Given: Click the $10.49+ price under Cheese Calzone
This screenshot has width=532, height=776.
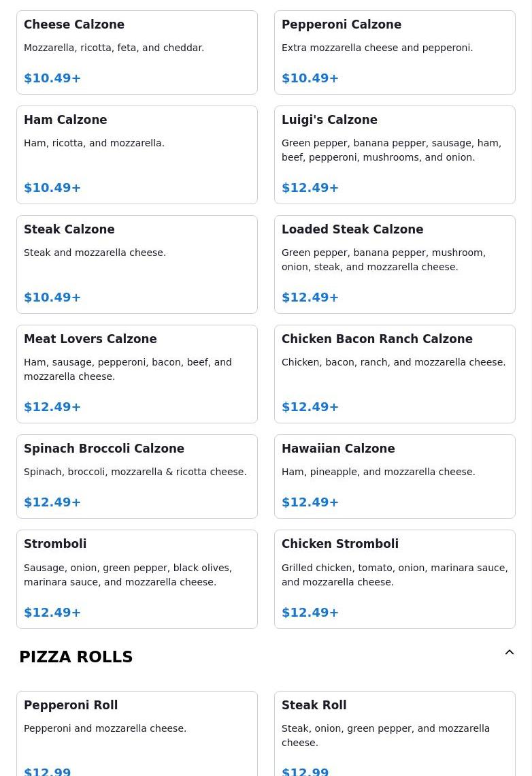Looking at the screenshot, I should 52,78.
